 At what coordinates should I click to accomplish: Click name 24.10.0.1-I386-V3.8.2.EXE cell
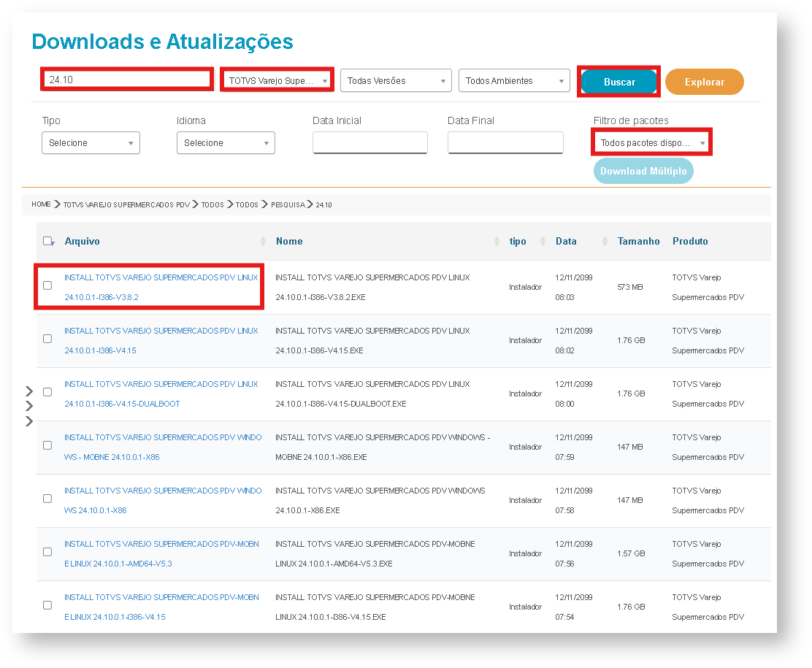click(x=373, y=288)
